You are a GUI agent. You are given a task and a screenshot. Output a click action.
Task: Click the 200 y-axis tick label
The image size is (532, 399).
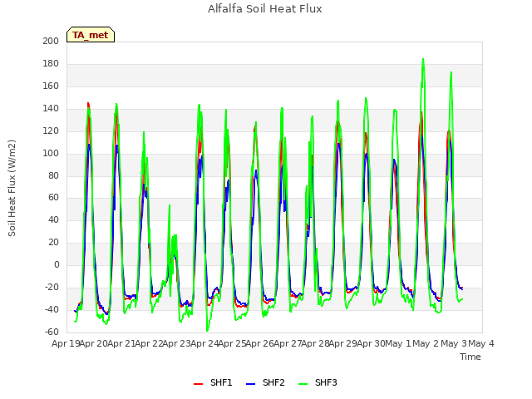[51, 41]
